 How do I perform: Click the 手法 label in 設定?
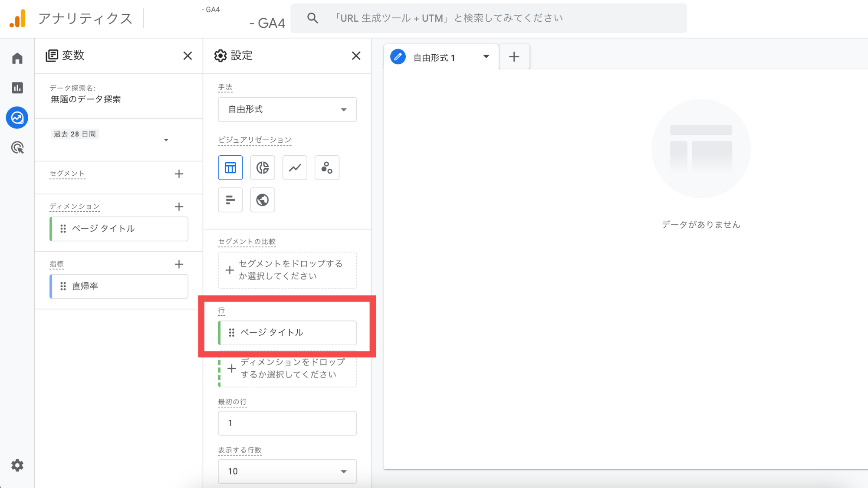[x=225, y=87]
